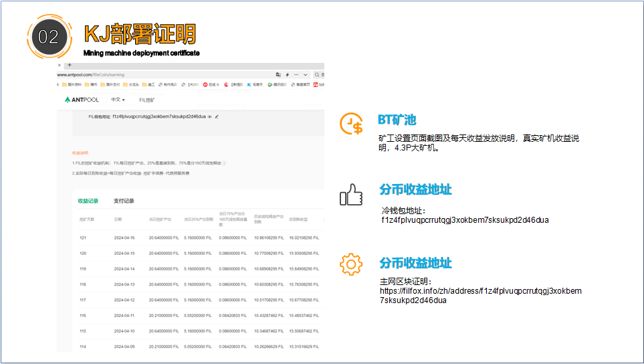Click the orange clock-dollar icon beside BT矿池
Viewport: 644px width, 364px height.
click(x=351, y=124)
